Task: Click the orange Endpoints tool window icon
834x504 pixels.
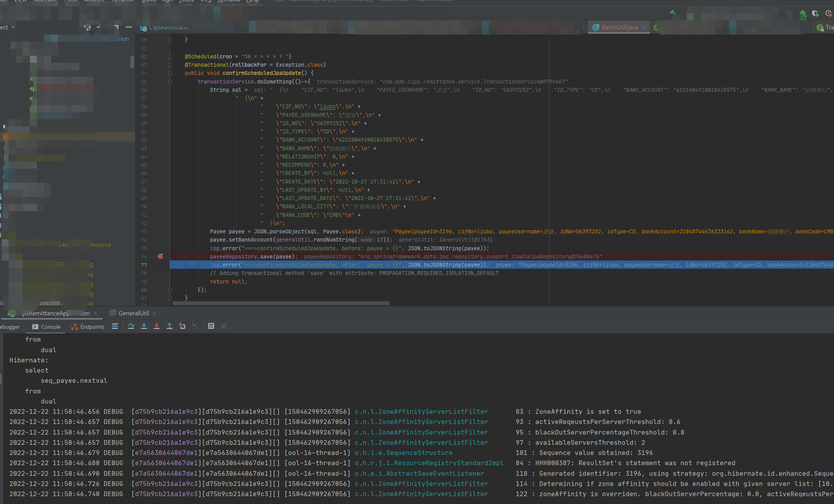Action: (75, 326)
